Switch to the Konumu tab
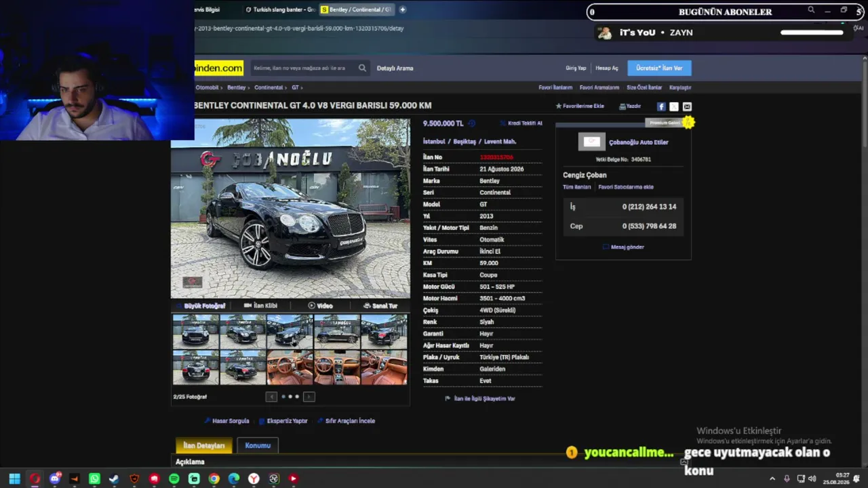This screenshot has width=868, height=488. click(x=258, y=445)
